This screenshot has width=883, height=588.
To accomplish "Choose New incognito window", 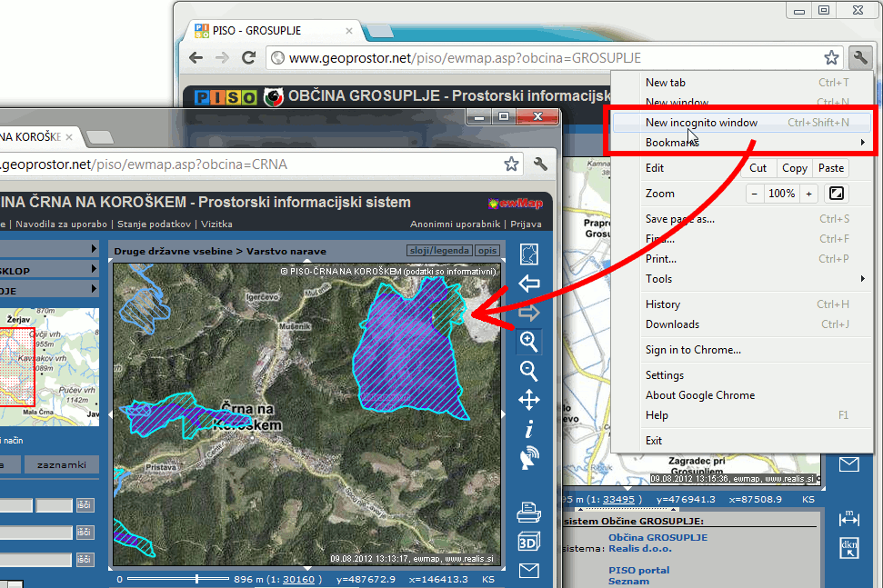I will (701, 123).
